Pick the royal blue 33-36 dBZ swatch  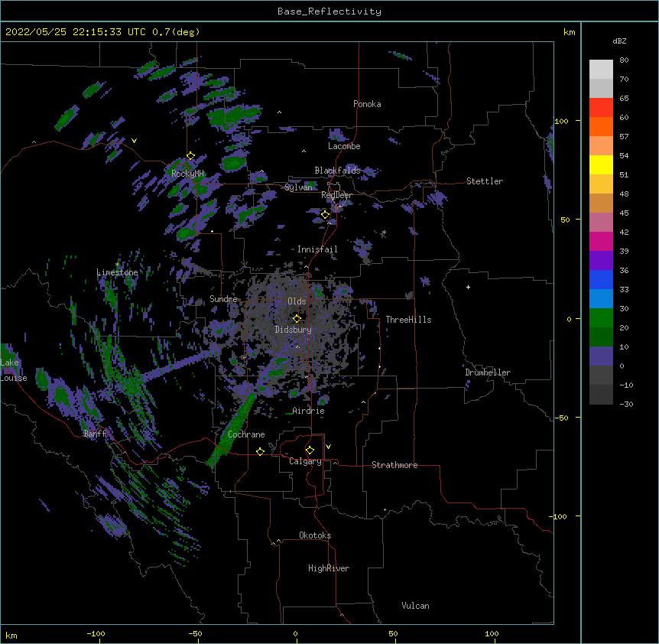click(601, 279)
